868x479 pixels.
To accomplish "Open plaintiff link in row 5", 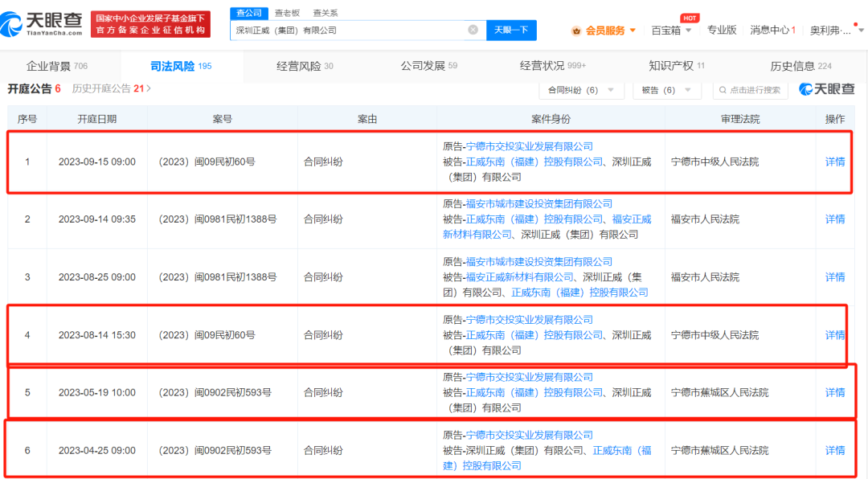I will (x=529, y=377).
